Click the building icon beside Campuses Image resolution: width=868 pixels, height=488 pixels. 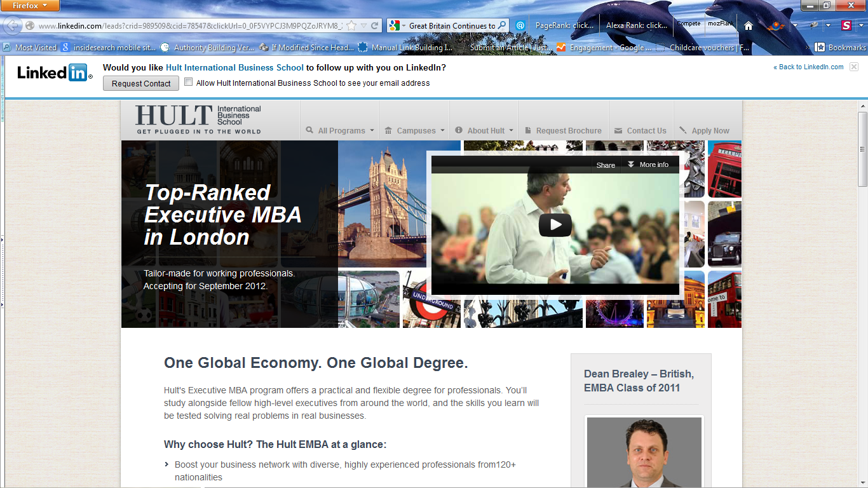click(x=388, y=130)
